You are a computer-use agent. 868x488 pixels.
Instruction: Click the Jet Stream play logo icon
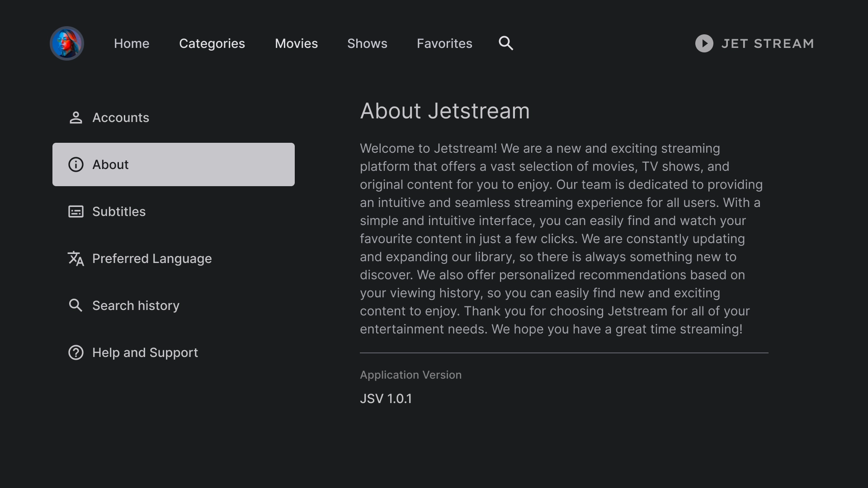pyautogui.click(x=704, y=43)
